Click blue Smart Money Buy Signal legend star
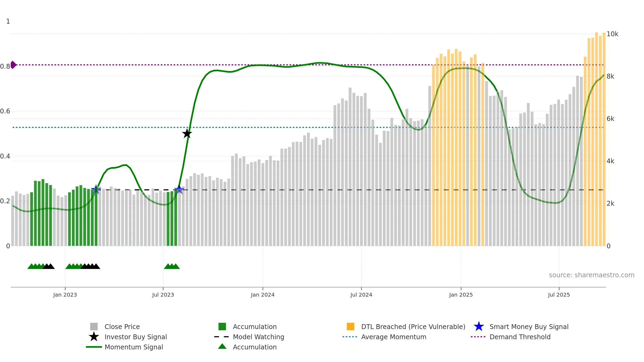644x362 pixels. pyautogui.click(x=479, y=327)
